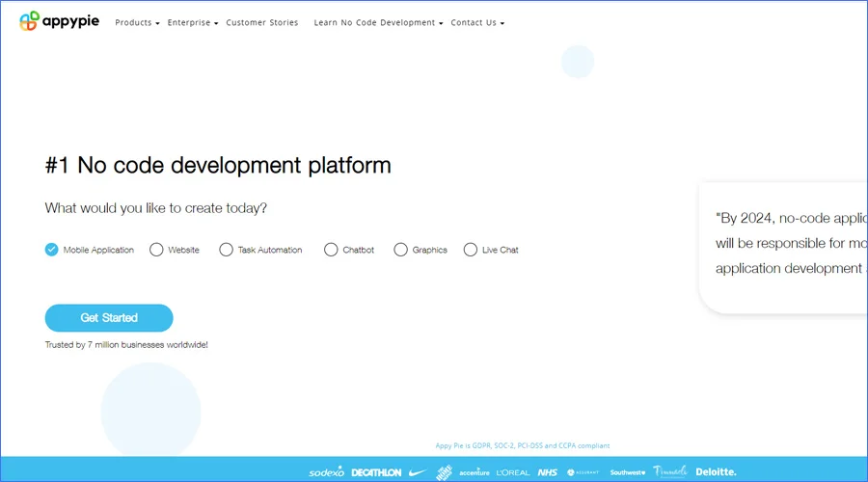Viewport: 868px width, 482px height.
Task: Click the NHS logo
Action: coord(548,472)
